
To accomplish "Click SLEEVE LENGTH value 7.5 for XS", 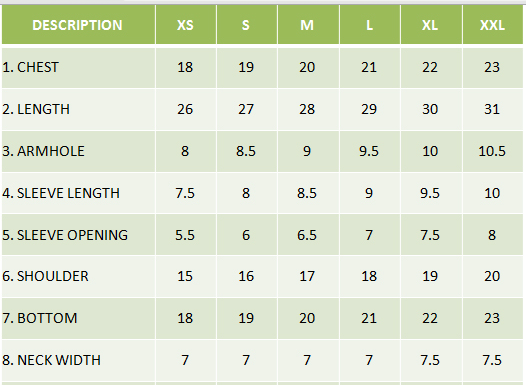I will point(186,193).
